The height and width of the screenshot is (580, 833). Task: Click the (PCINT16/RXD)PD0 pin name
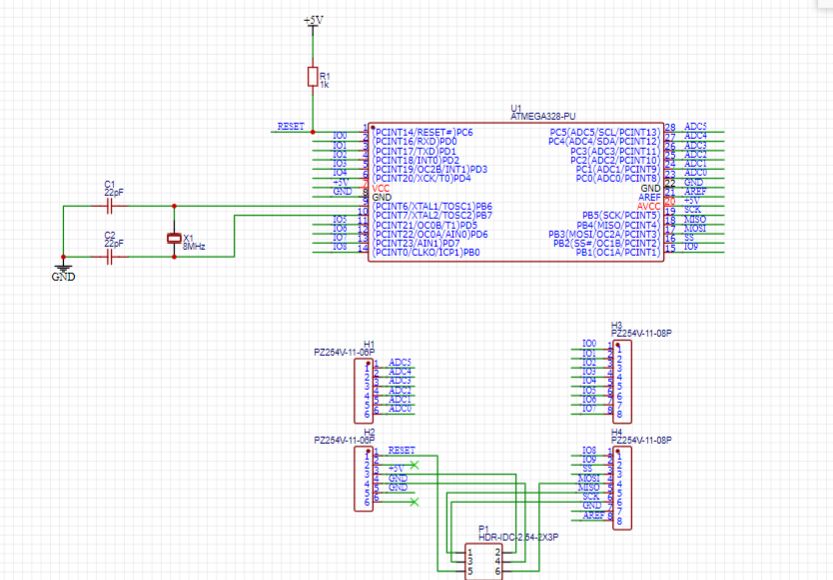click(414, 142)
